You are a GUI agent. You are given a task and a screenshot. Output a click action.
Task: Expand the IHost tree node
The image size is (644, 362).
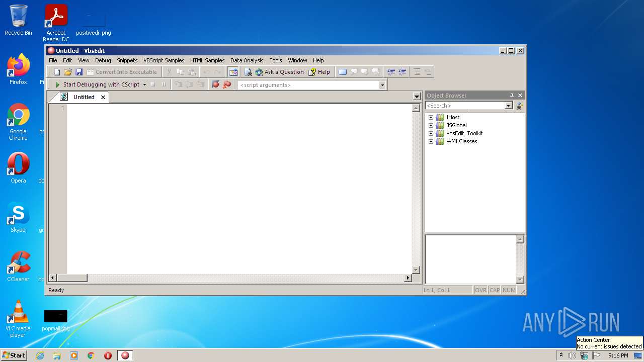tap(431, 117)
